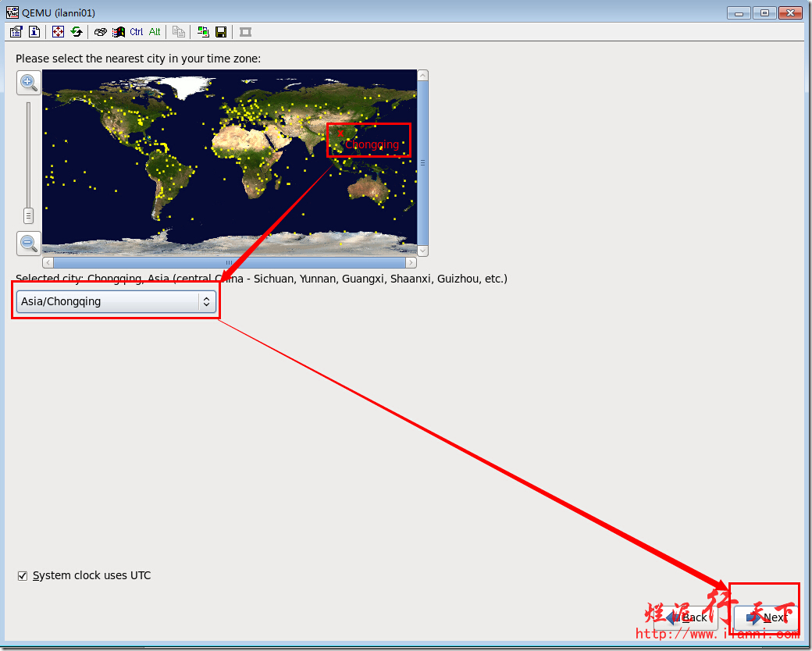Open the Asia/Chongqing timezone dropdown
The image size is (812, 651).
[x=116, y=301]
